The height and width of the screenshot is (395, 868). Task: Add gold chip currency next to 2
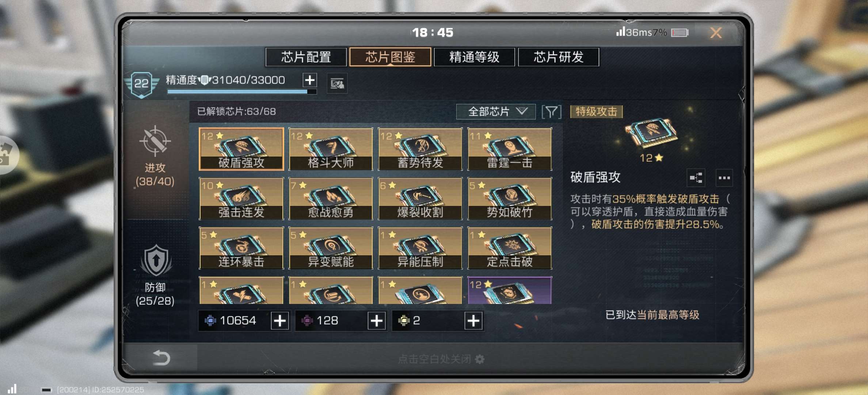click(x=473, y=321)
